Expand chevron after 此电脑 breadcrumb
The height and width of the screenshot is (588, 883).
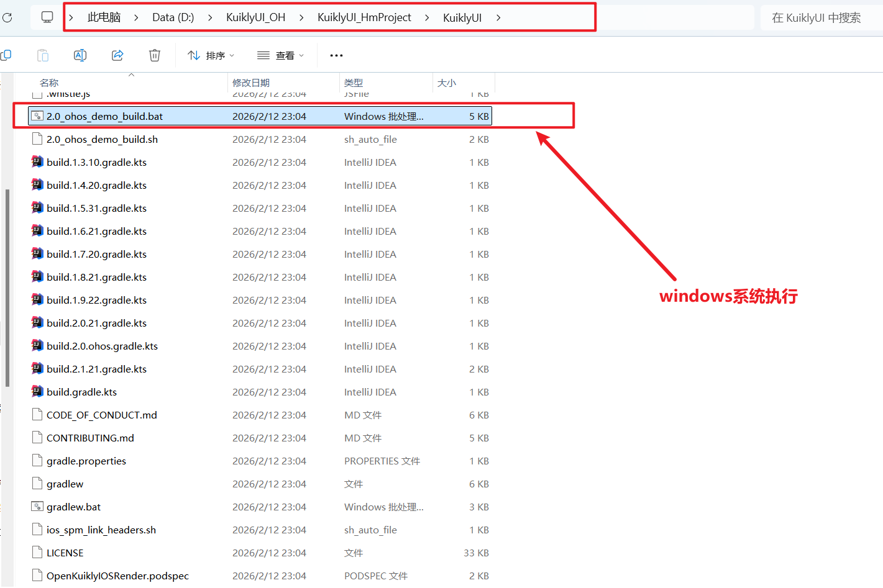pyautogui.click(x=136, y=17)
